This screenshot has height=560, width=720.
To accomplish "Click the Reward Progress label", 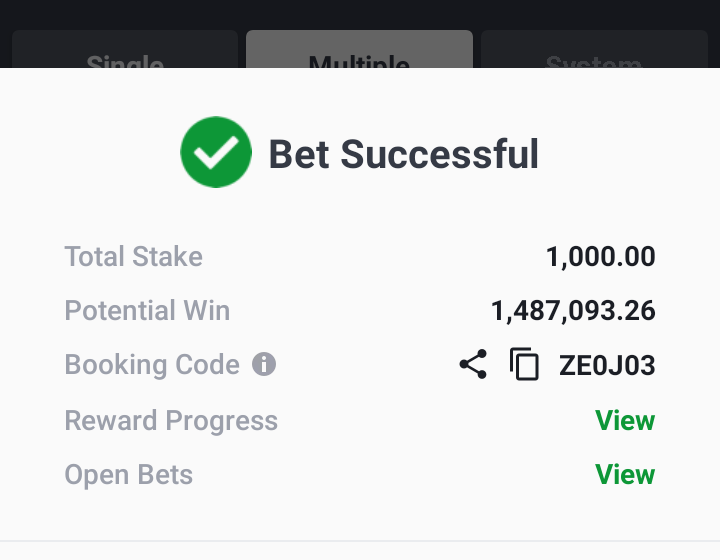I will [171, 421].
